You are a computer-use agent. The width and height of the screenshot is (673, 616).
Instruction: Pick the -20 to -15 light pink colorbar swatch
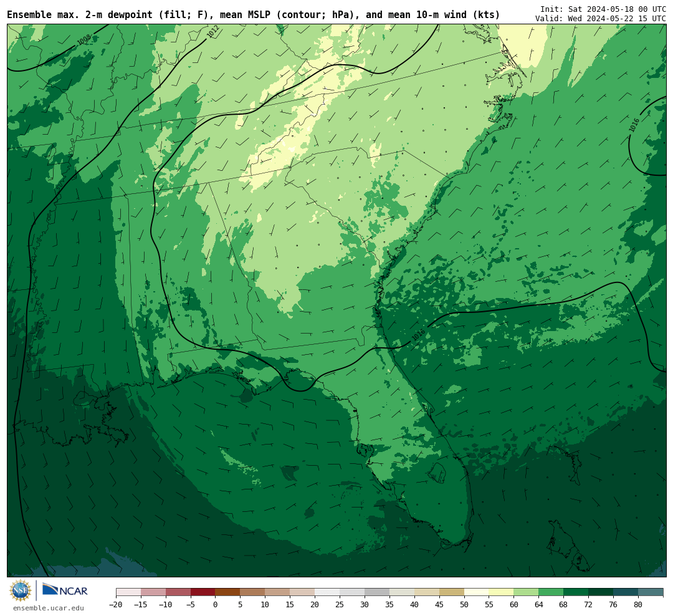128,592
